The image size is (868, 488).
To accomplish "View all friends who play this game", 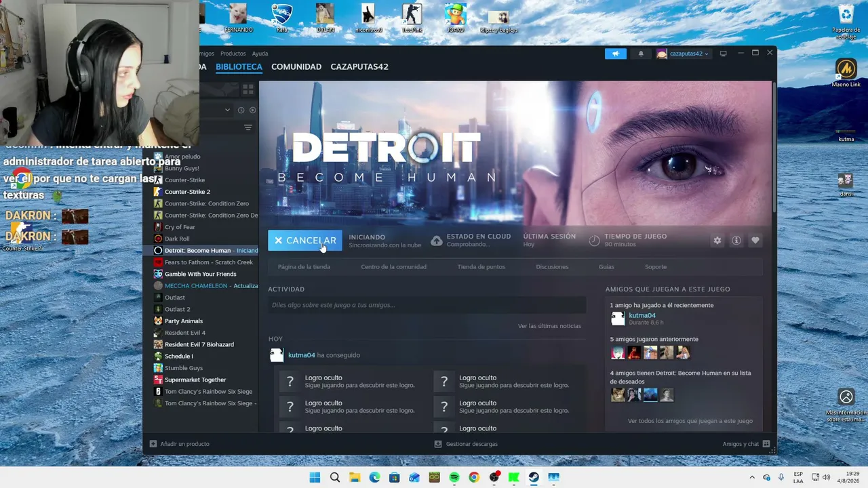I will tap(690, 421).
